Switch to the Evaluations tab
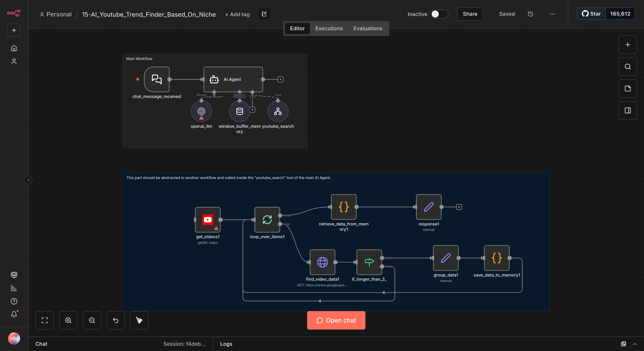The image size is (644, 351). click(x=368, y=28)
